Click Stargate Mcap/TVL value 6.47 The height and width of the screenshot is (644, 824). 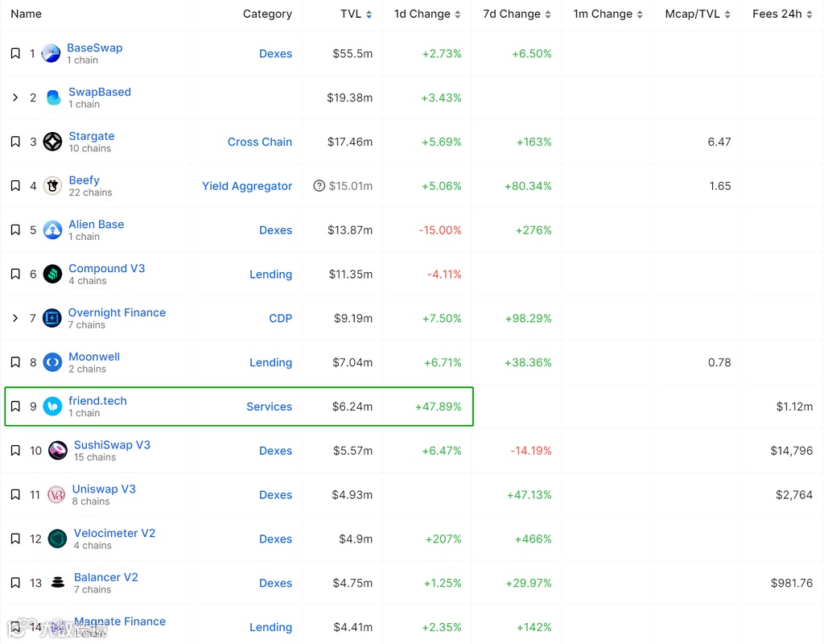[x=719, y=142]
